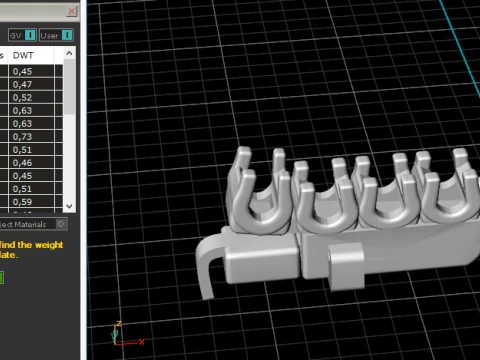Click the DWT column header
Screen dimensions: 480x360
[x=31, y=55]
